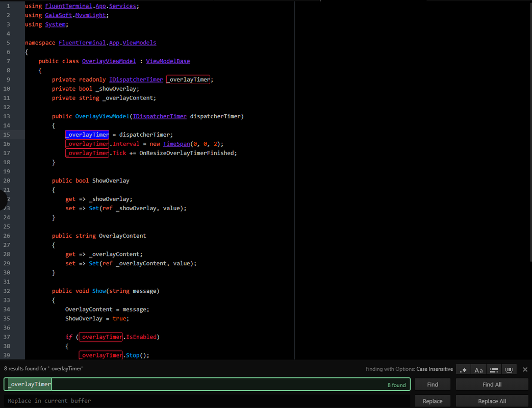Toggle the bracketed-bars icon option before close X
Image resolution: width=532 pixels, height=408 pixels.
click(x=509, y=370)
